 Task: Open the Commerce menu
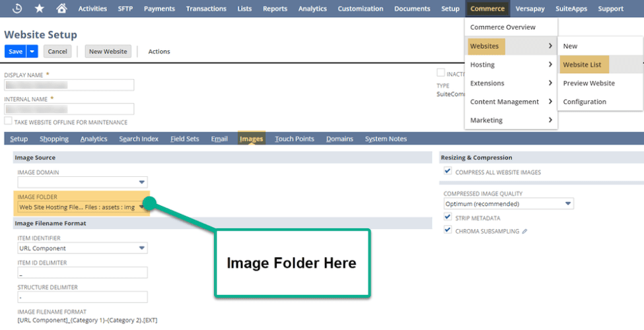point(487,9)
